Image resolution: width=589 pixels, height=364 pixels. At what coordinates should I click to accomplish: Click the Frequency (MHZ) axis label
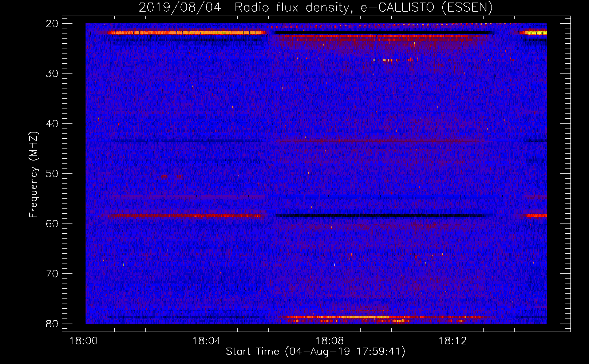tap(33, 175)
